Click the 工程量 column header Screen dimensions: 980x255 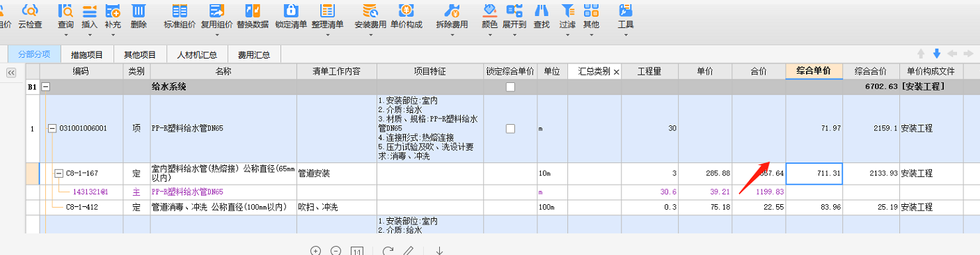(650, 71)
